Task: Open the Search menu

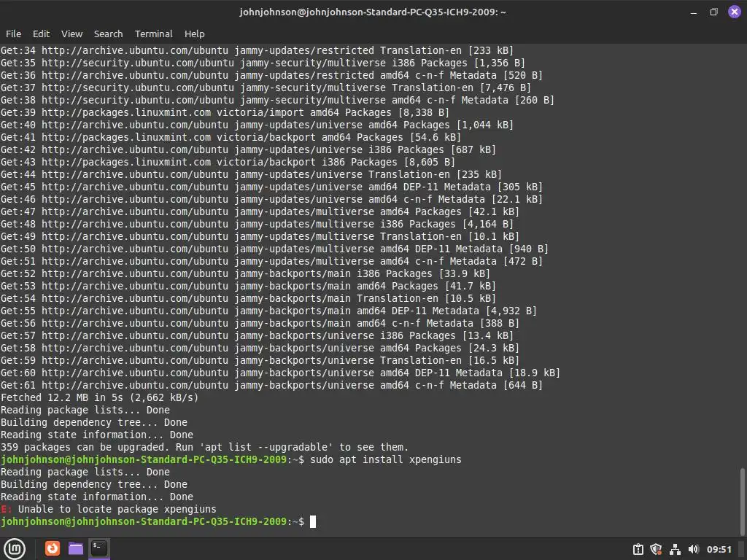Action: (108, 34)
